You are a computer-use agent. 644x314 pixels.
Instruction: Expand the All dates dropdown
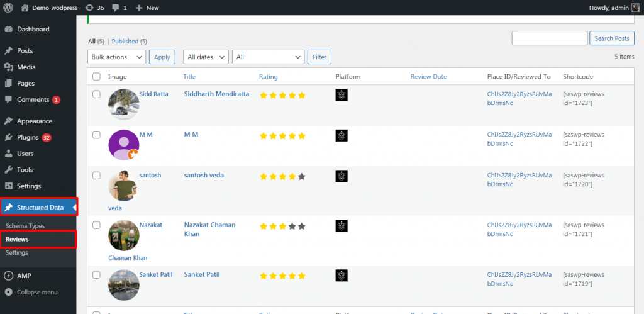click(x=206, y=57)
